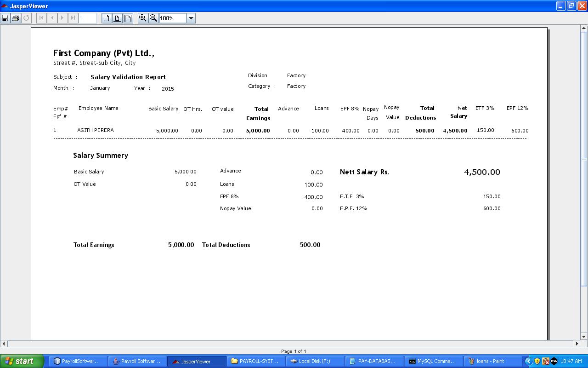The width and height of the screenshot is (588, 368).
Task: Click the Reload document icon
Action: coord(26,18)
